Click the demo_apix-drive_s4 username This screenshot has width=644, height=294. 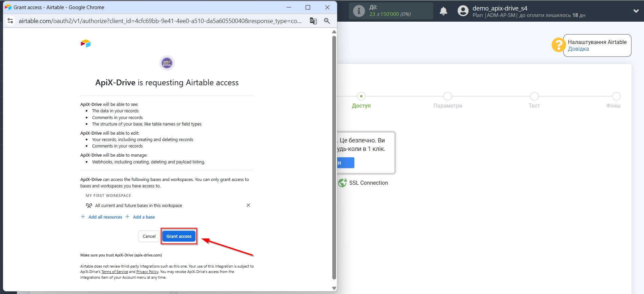500,8
